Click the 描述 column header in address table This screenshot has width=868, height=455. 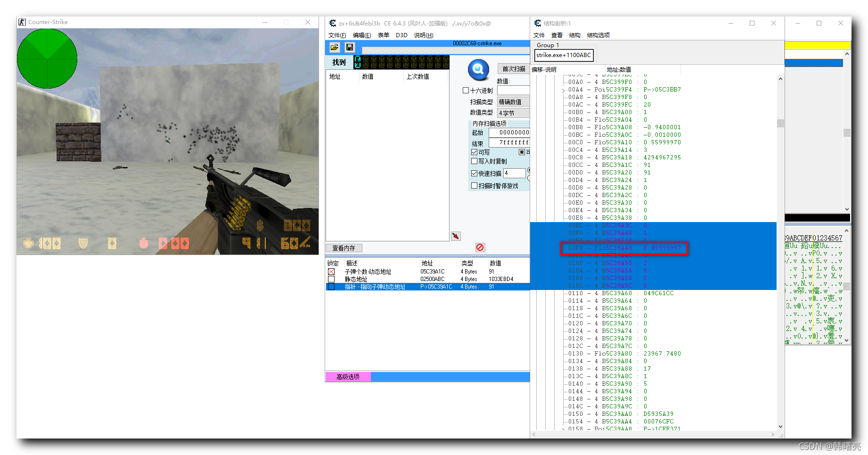coord(382,263)
